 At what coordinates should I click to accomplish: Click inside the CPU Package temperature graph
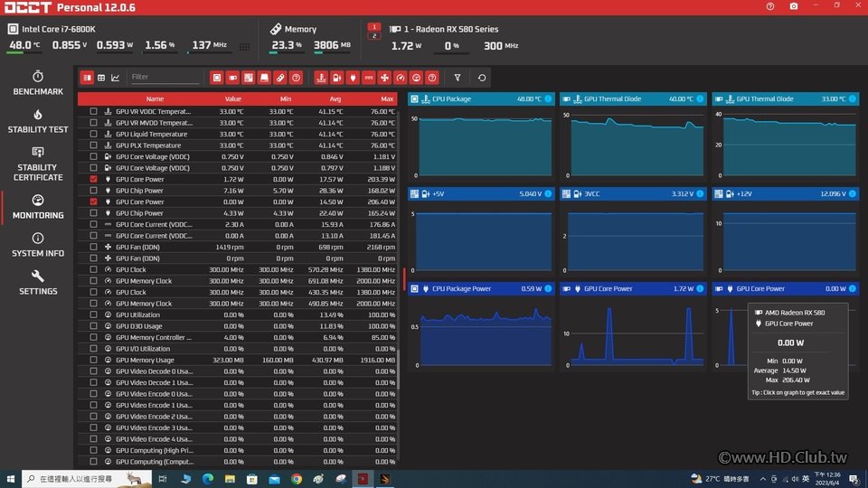click(x=485, y=146)
